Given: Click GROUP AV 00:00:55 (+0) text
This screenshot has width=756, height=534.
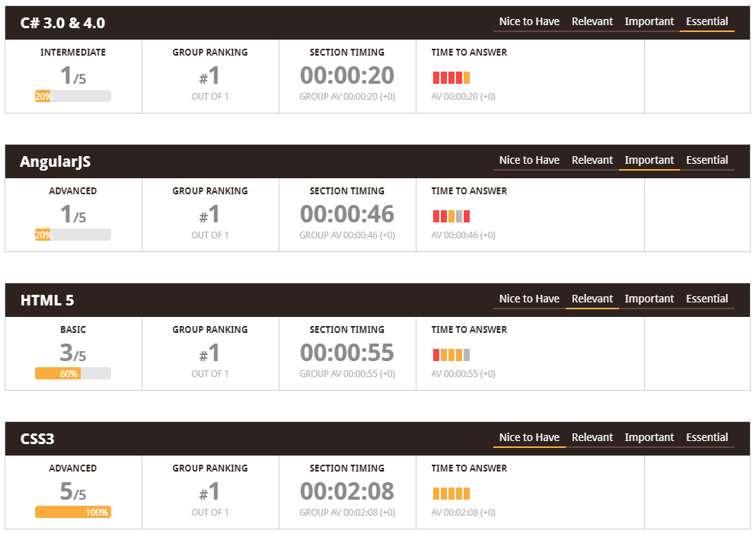Looking at the screenshot, I should tap(347, 374).
